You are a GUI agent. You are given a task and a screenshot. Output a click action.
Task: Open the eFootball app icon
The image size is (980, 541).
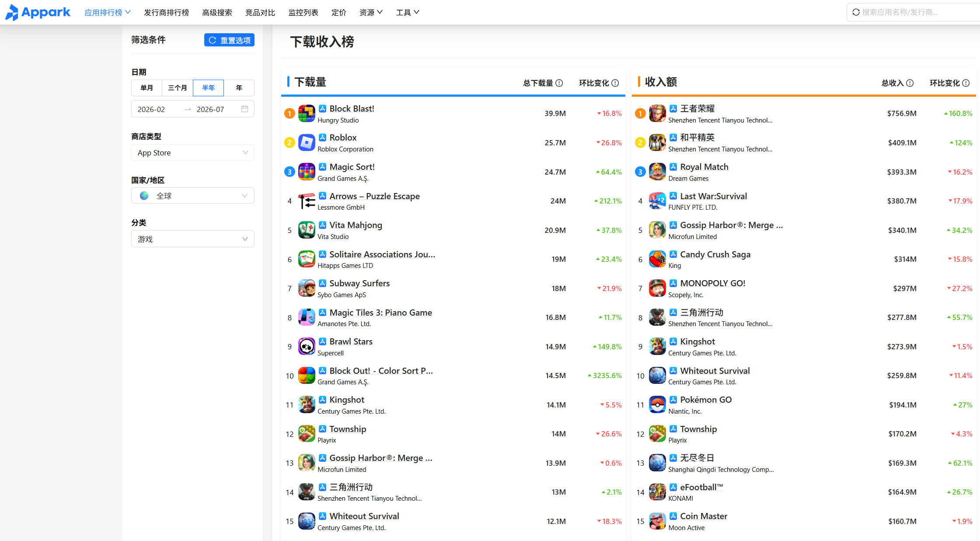point(657,492)
